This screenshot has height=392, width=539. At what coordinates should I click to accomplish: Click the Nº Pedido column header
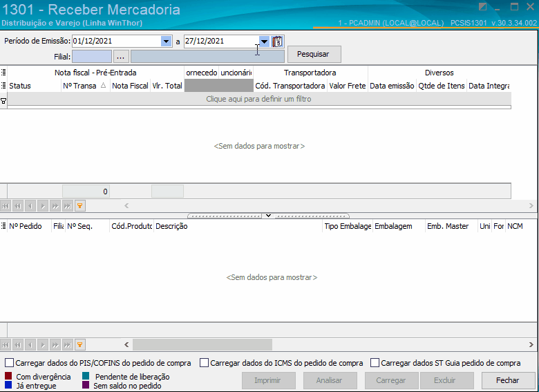click(29, 226)
